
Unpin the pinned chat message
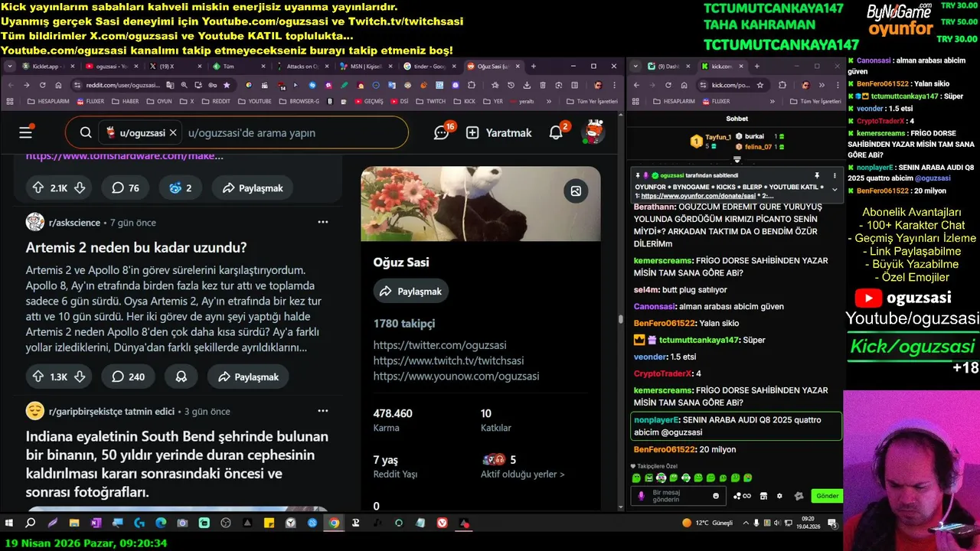(x=817, y=175)
